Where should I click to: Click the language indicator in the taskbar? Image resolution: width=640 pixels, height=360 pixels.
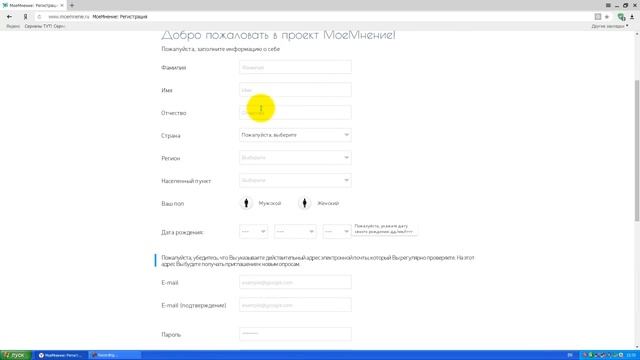[x=570, y=355]
